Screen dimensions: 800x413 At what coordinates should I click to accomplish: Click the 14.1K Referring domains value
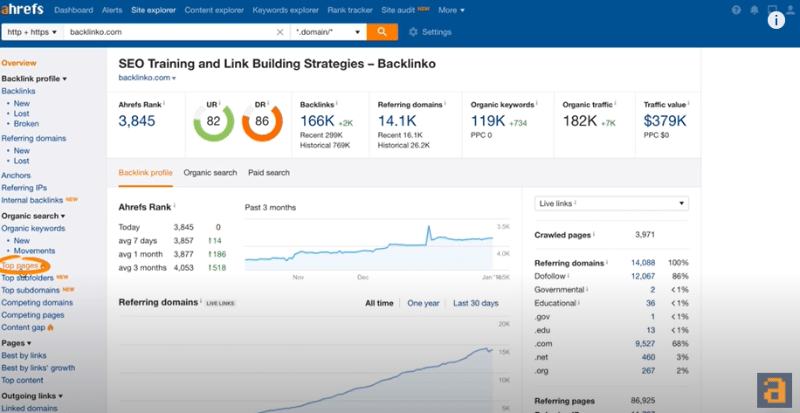(397, 121)
